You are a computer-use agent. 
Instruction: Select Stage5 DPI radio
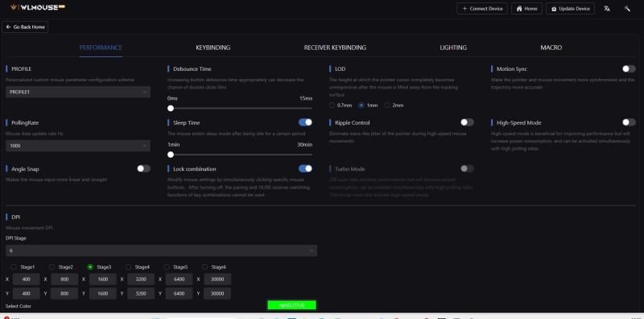pos(167,267)
